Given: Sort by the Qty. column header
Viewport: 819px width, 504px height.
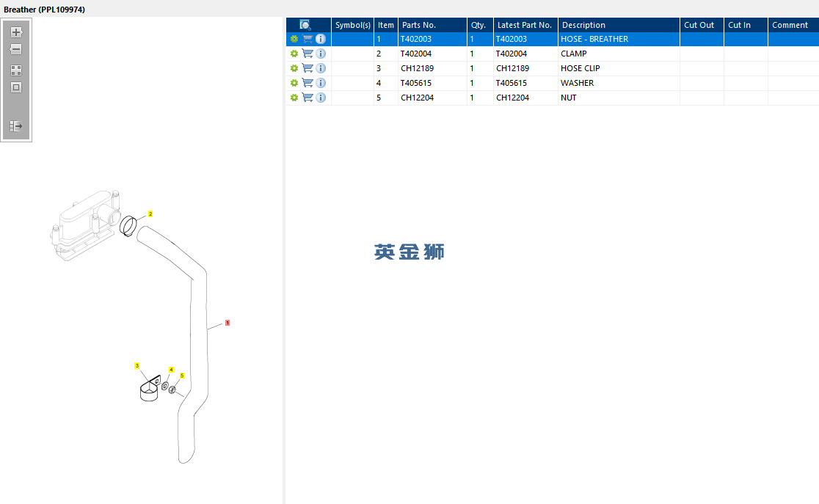Looking at the screenshot, I should tap(480, 24).
